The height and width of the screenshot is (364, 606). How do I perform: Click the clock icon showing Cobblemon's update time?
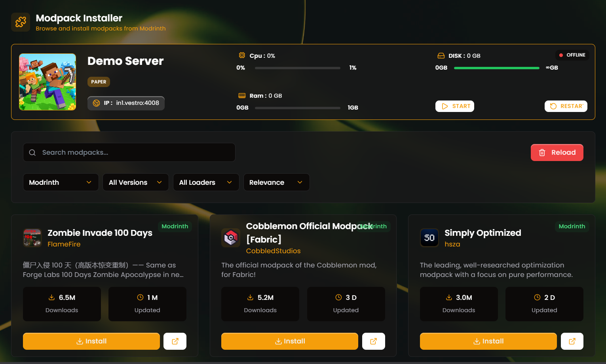[x=338, y=297]
